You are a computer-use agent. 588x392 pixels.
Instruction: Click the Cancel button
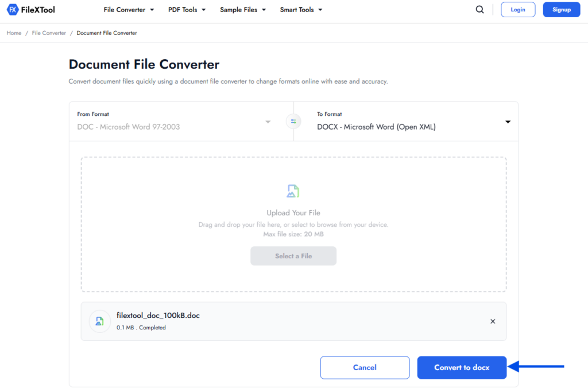pyautogui.click(x=365, y=367)
